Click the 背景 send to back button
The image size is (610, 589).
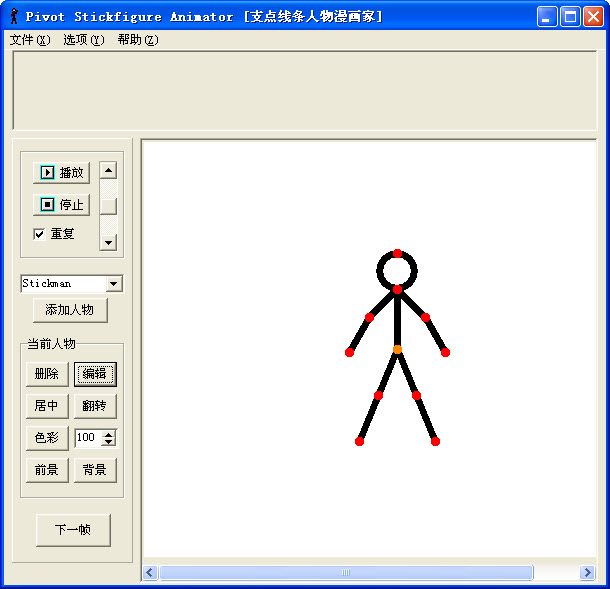[x=95, y=470]
